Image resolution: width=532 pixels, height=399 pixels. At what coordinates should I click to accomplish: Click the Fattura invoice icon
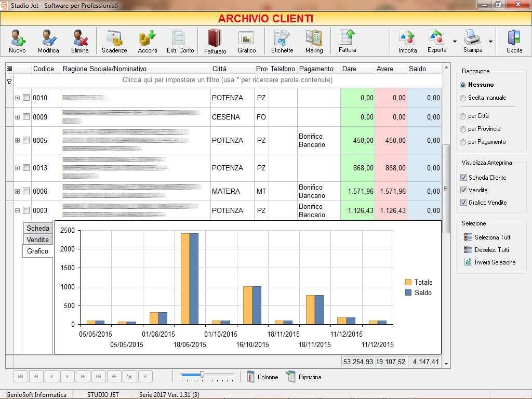pos(347,37)
